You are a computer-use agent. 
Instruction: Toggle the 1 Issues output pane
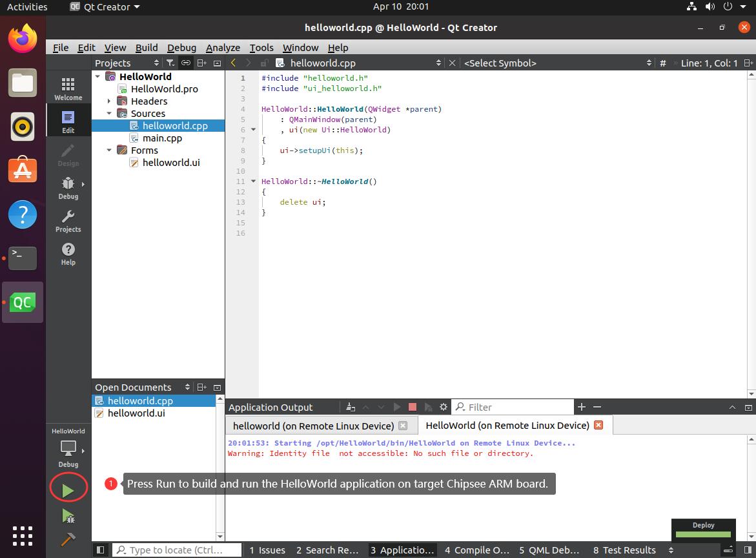267,550
